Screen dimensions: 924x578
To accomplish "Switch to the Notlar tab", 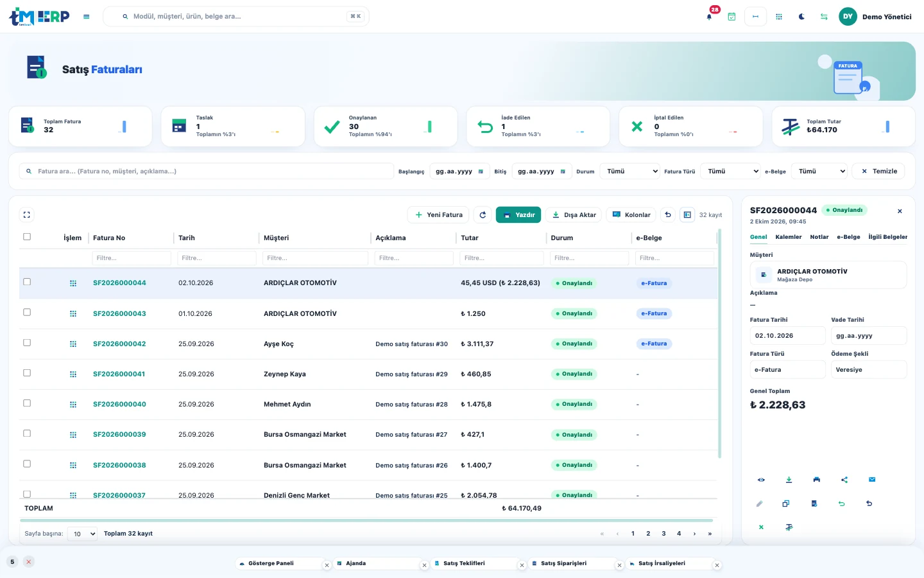I will pos(819,237).
